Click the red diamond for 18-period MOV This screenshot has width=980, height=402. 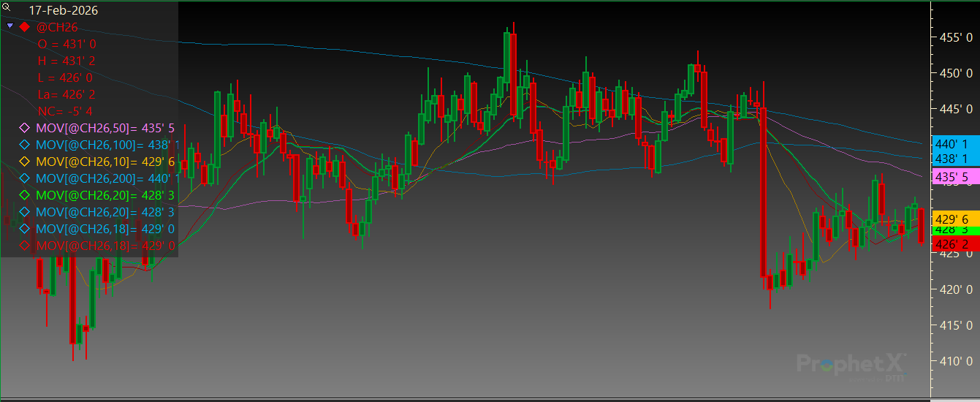tap(24, 246)
